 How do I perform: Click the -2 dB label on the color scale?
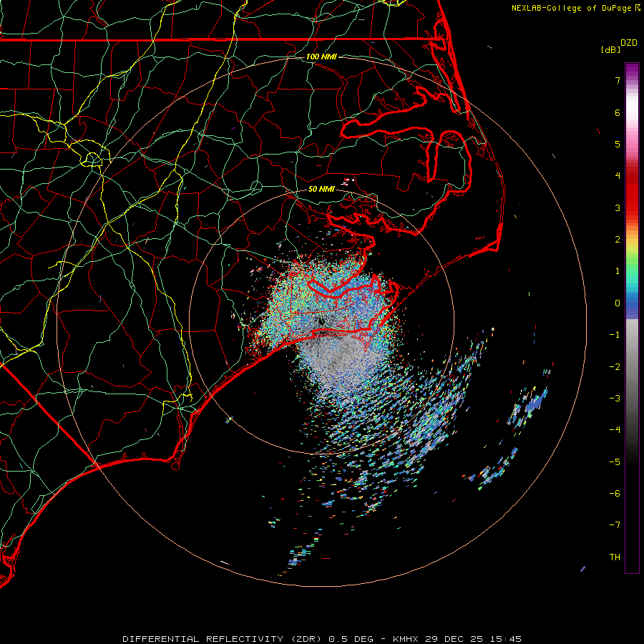pos(615,367)
